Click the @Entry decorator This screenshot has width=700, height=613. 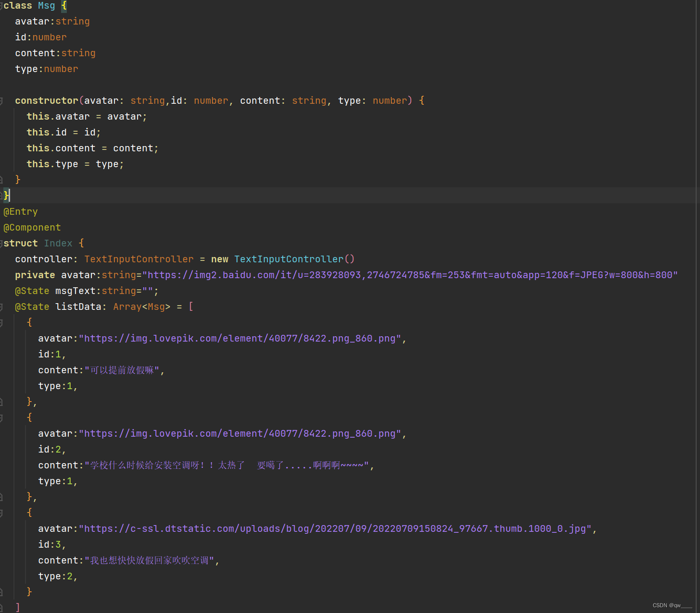tap(21, 212)
